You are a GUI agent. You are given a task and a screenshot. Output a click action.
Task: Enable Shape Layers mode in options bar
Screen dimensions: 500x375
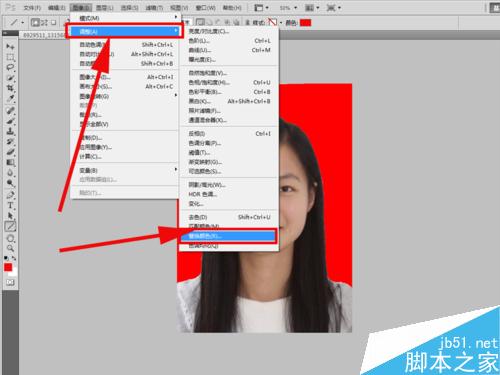tap(35, 22)
